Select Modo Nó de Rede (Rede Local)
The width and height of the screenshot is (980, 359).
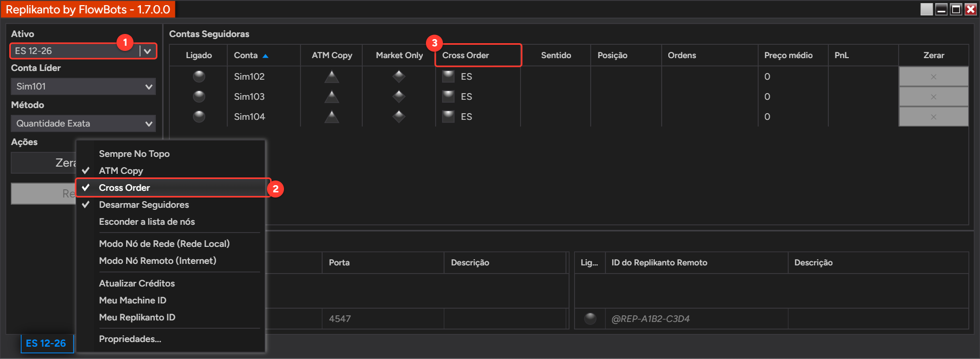(x=171, y=244)
